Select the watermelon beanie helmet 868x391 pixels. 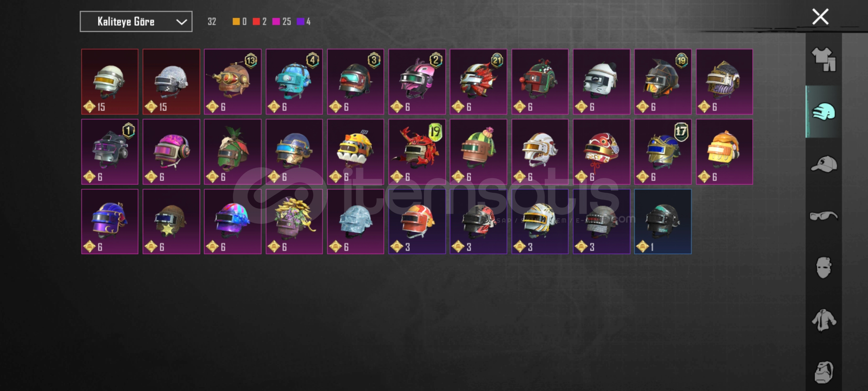point(478,152)
